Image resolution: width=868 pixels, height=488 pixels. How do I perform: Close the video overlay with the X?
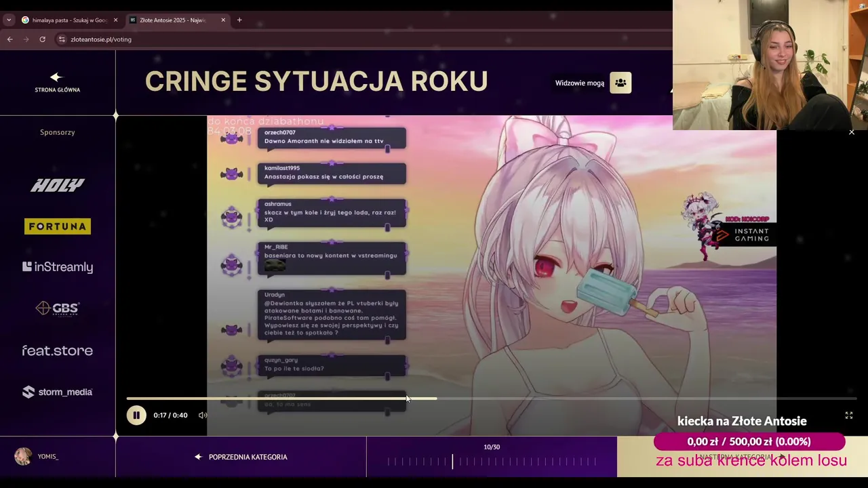[852, 132]
